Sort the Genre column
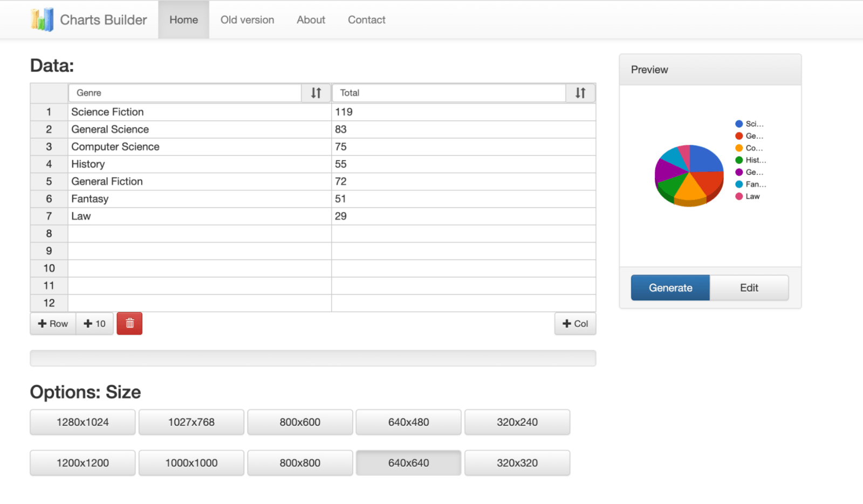 (x=316, y=93)
